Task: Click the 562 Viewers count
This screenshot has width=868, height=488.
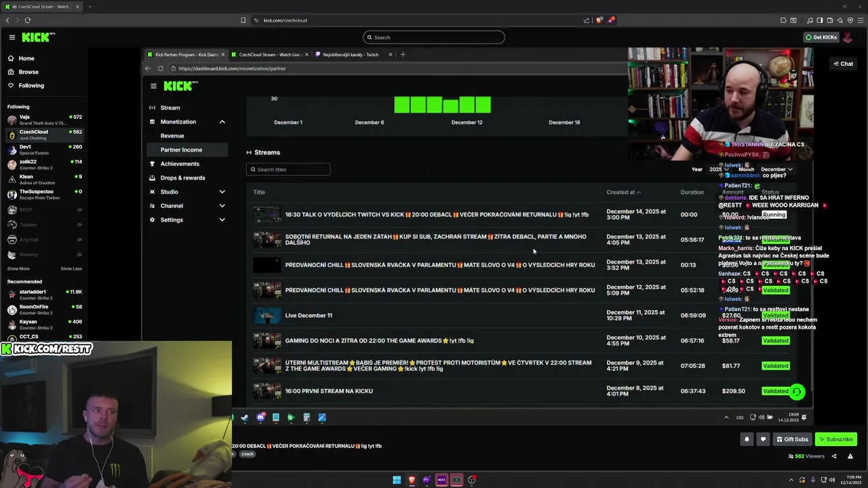Action: [x=806, y=456]
